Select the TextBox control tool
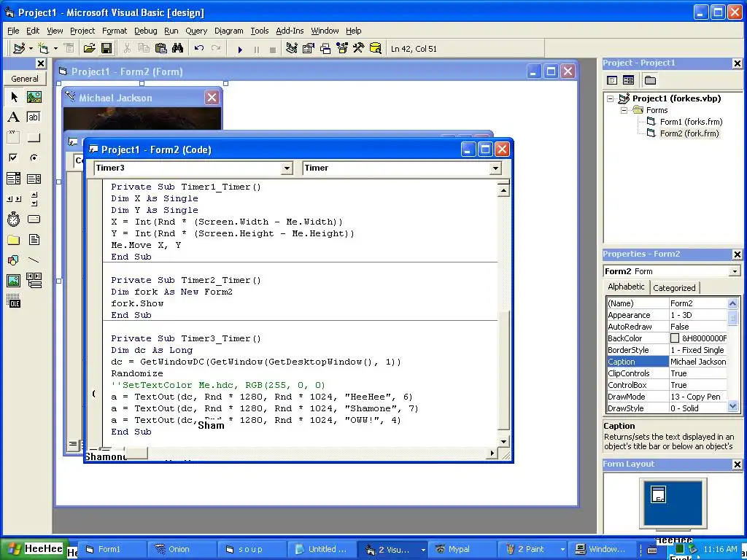 pos(34,117)
